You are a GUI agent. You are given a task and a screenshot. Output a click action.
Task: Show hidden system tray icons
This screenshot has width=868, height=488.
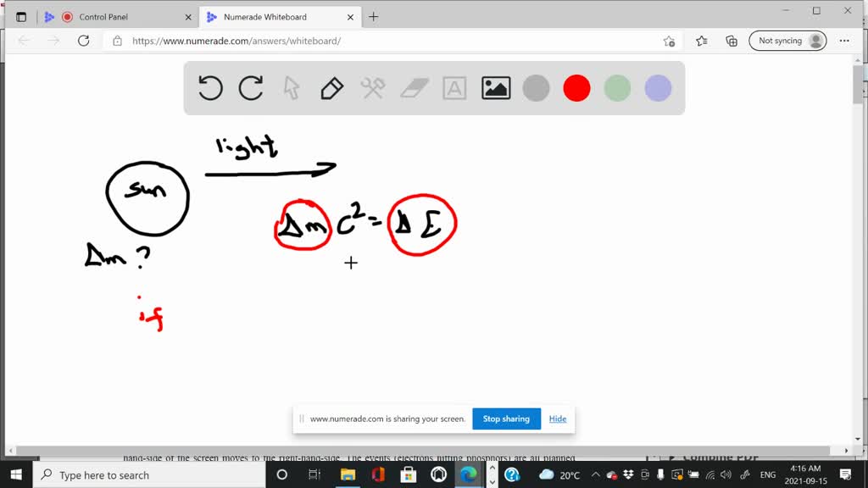(x=596, y=474)
